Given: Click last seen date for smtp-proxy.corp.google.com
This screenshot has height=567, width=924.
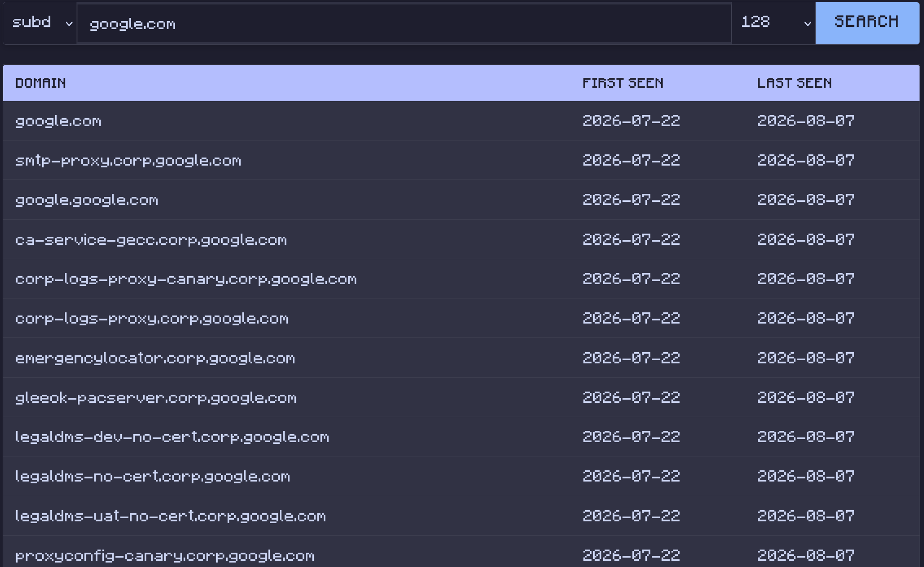Looking at the screenshot, I should click(x=806, y=161).
